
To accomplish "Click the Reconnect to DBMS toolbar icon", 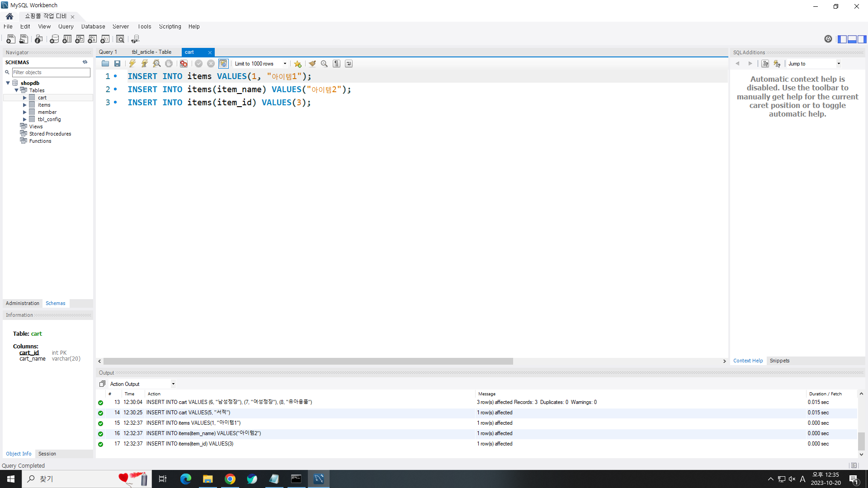I will pos(135,39).
